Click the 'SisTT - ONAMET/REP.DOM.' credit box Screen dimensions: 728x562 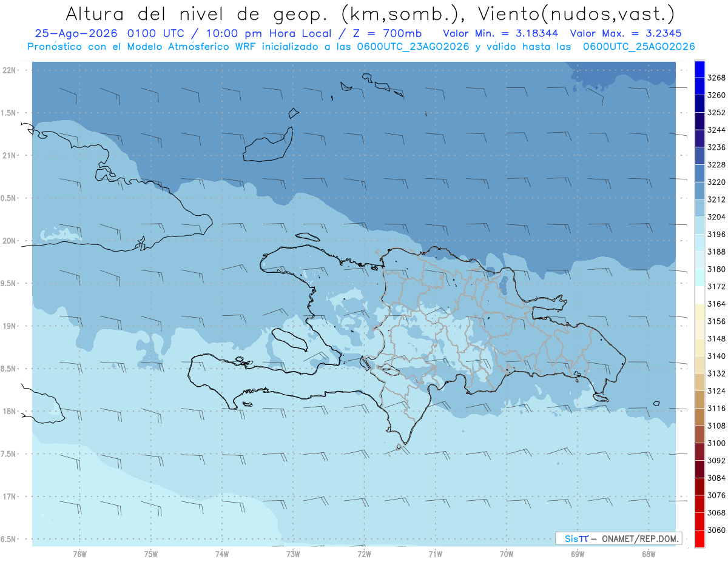pyautogui.click(x=618, y=538)
